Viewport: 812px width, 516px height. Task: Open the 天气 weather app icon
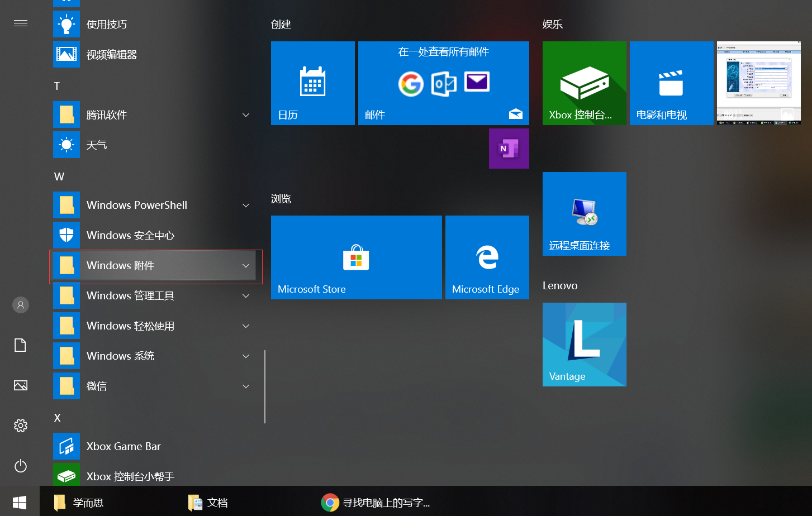point(67,145)
